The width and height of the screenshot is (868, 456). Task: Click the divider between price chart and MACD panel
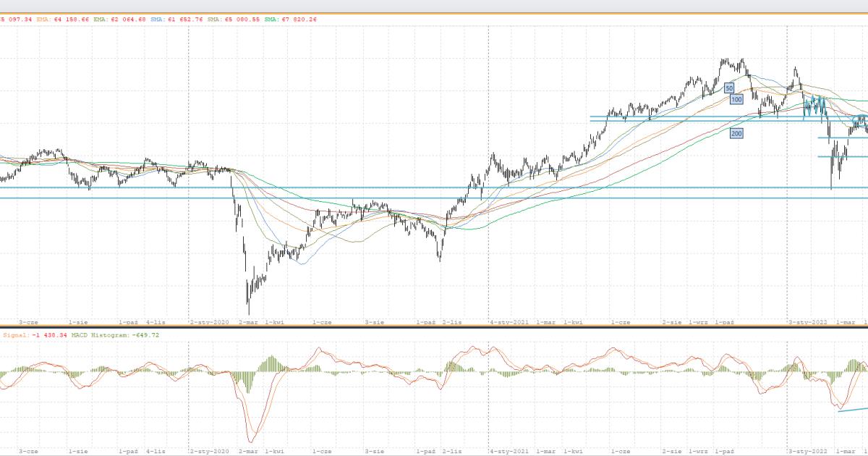pyautogui.click(x=434, y=327)
